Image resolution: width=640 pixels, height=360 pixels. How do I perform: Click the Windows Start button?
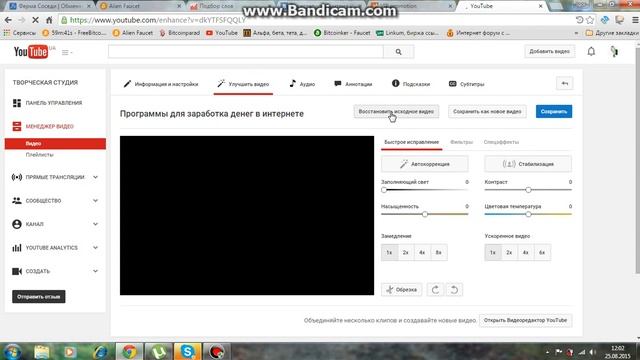pyautogui.click(x=12, y=351)
